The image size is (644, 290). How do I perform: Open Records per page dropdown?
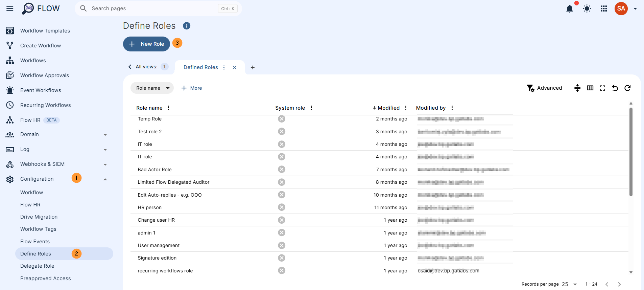570,284
